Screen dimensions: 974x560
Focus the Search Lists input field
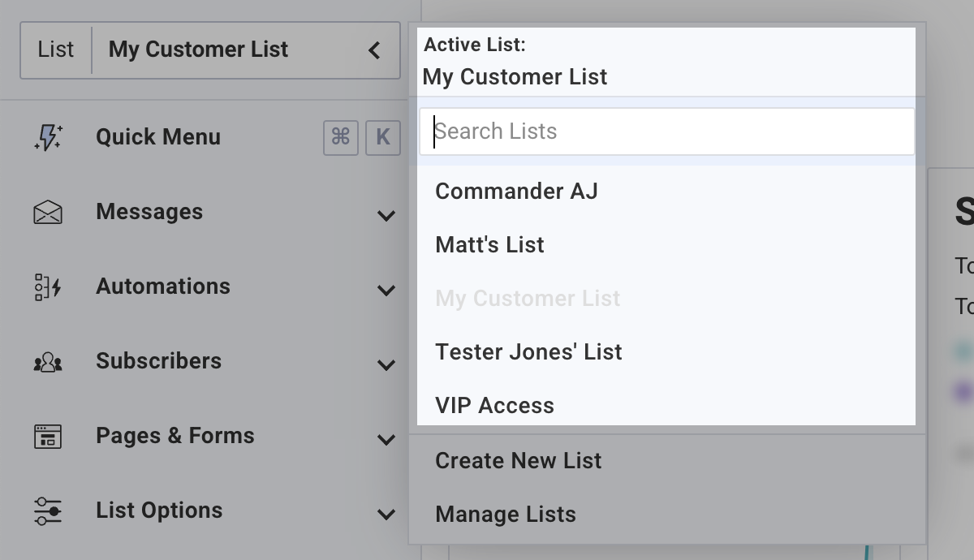click(x=666, y=131)
